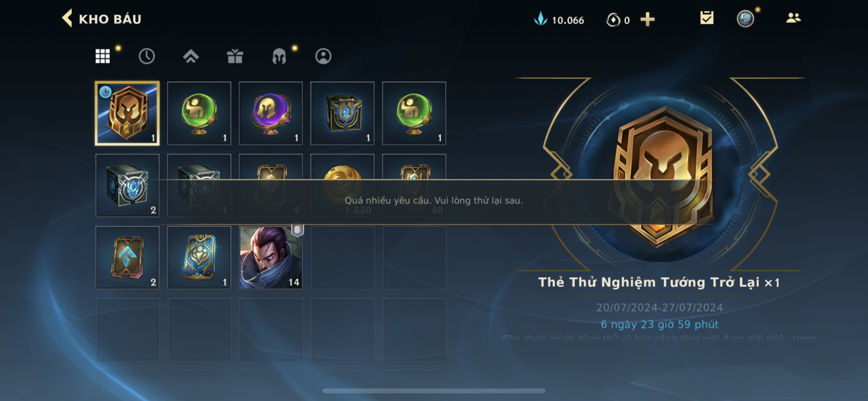Select the first green pose orb item
Image resolution: width=868 pixels, height=401 pixels.
[x=199, y=113]
